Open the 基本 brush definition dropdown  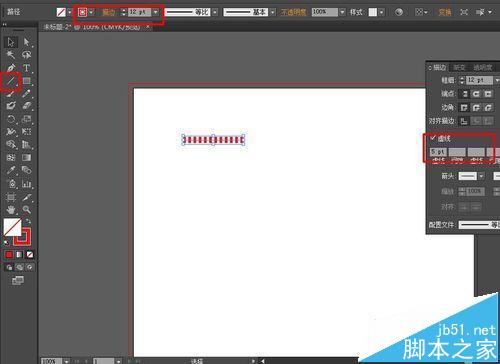click(273, 12)
